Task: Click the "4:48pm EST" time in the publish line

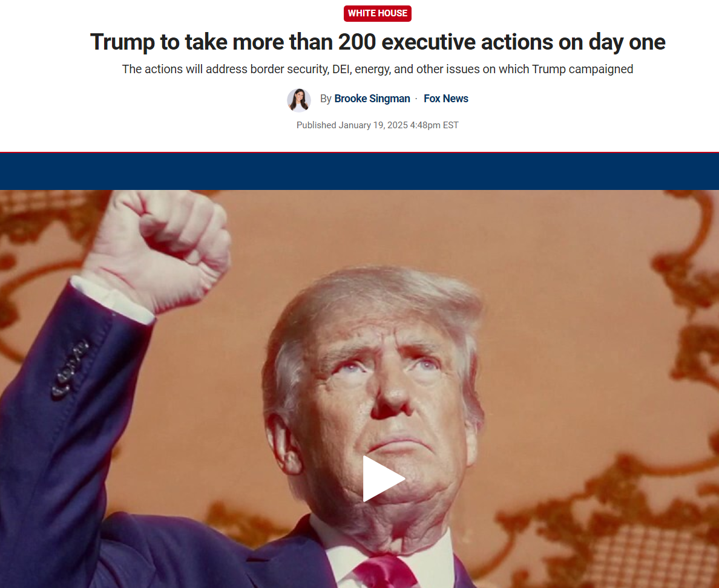Action: tap(434, 125)
